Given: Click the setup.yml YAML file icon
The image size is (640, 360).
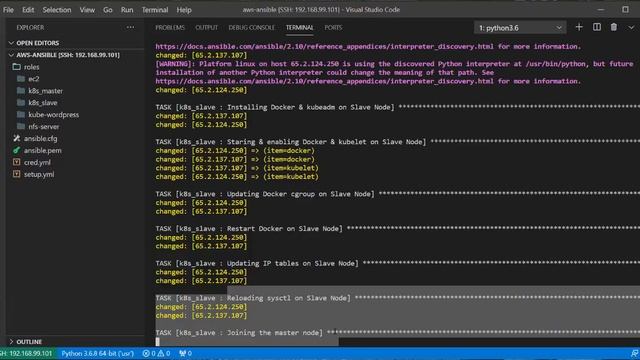Looking at the screenshot, I should [16, 174].
